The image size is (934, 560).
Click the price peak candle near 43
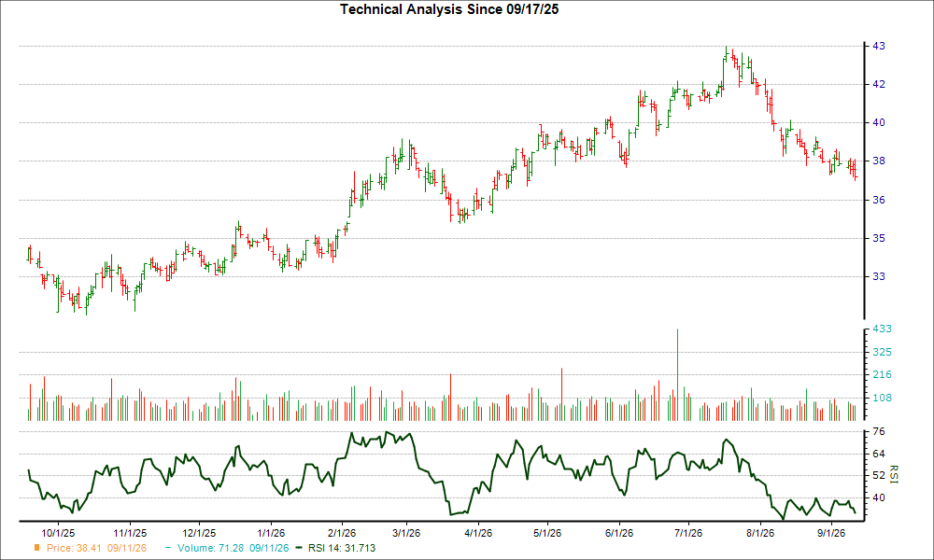coord(726,52)
